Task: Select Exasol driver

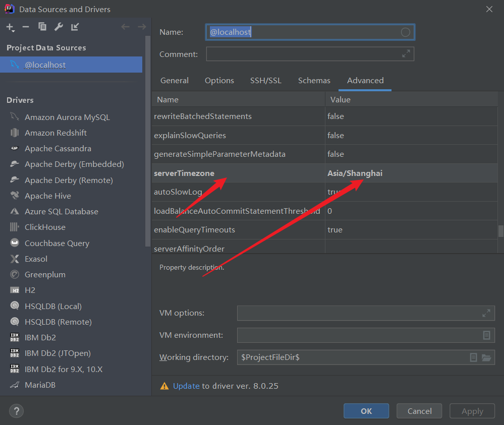Action: click(36, 259)
